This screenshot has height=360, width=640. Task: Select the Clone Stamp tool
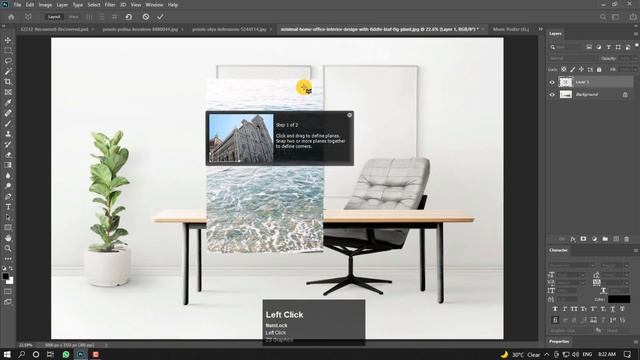[8, 134]
